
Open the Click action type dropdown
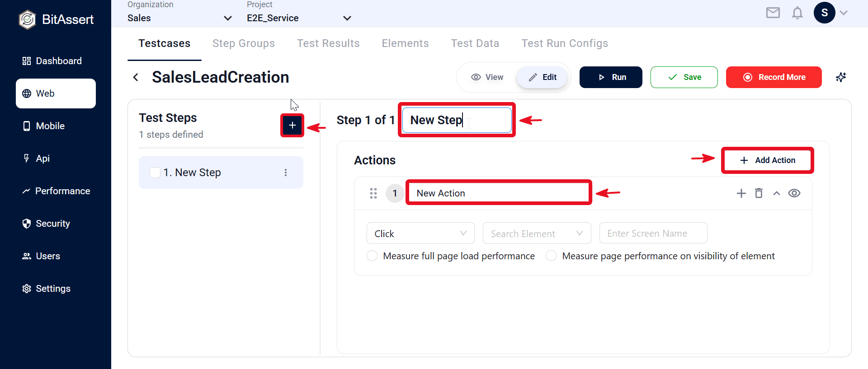coord(420,234)
